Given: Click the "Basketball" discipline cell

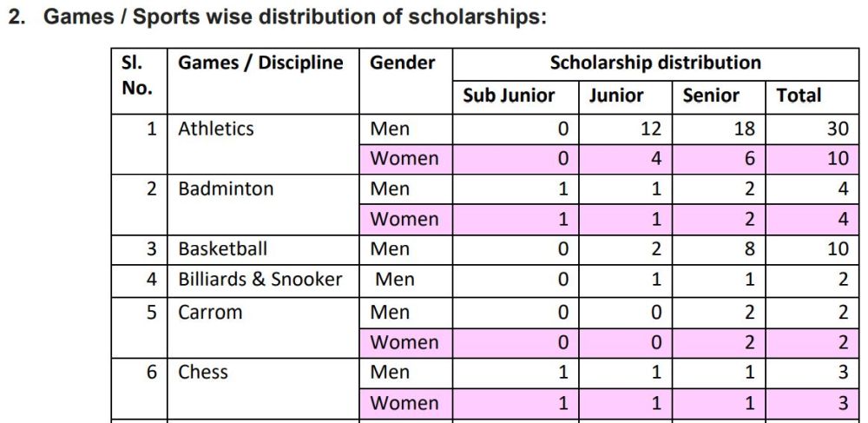Looking at the screenshot, I should pyautogui.click(x=223, y=248).
